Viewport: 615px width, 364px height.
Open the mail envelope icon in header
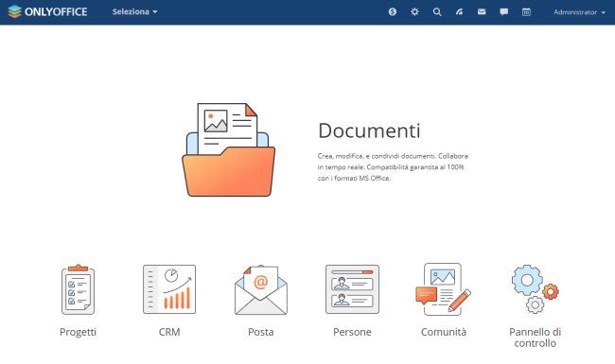[482, 12]
